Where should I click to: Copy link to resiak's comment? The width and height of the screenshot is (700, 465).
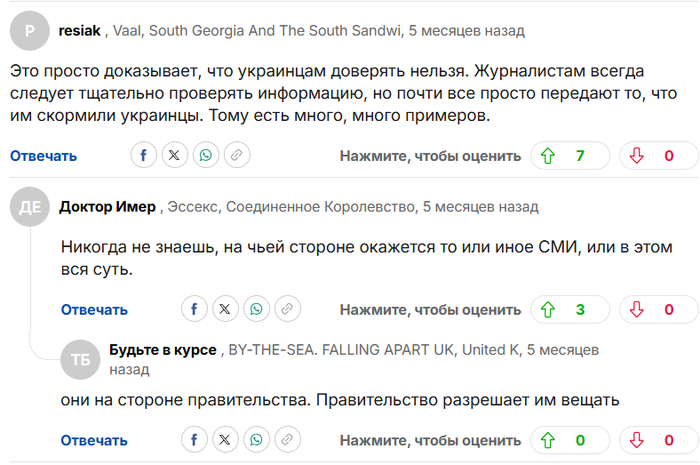(x=237, y=155)
